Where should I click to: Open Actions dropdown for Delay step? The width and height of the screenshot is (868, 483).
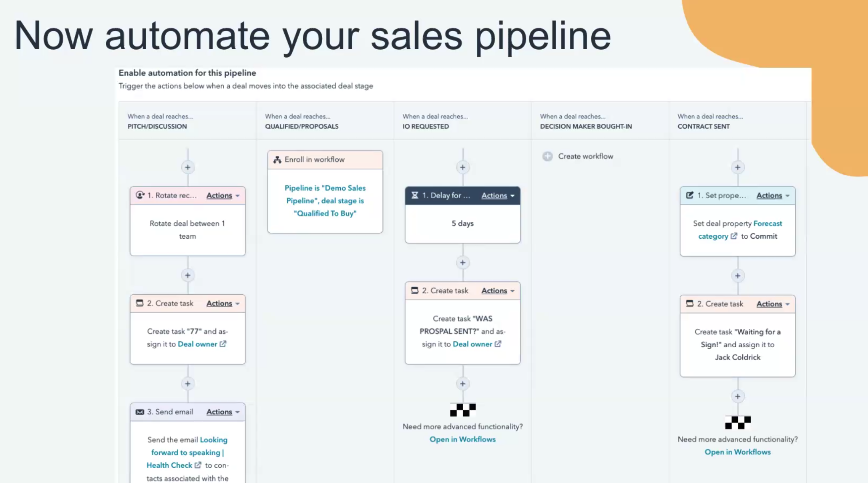[x=498, y=195]
